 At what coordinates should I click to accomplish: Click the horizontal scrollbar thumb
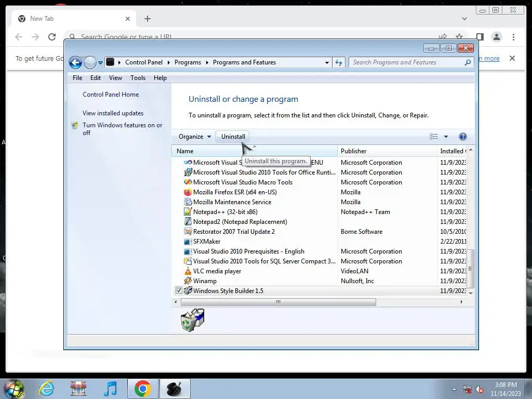pyautogui.click(x=278, y=302)
